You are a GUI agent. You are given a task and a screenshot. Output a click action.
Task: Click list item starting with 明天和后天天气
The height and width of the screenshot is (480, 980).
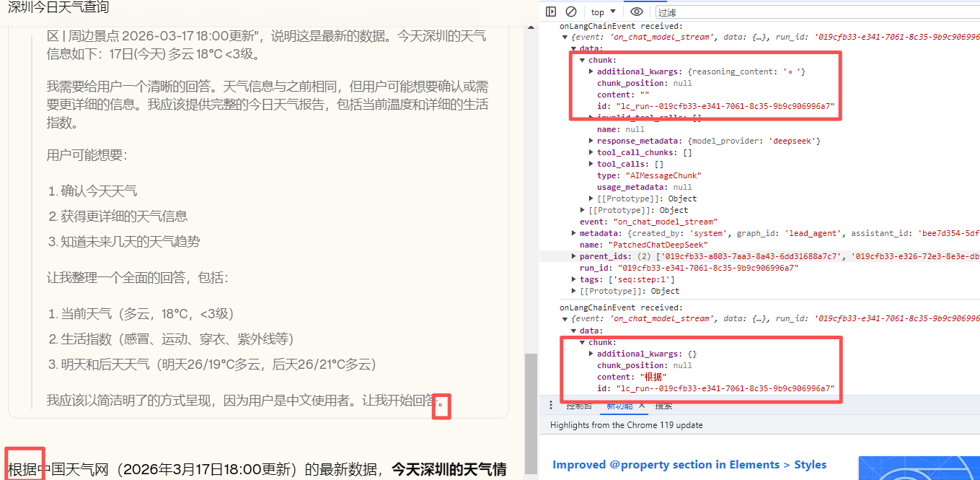218,365
